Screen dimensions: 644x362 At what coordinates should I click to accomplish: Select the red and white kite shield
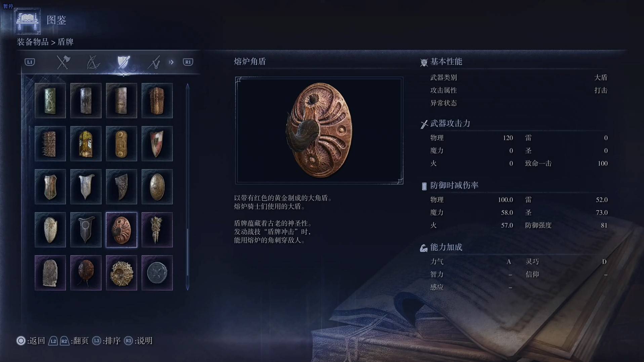click(157, 144)
